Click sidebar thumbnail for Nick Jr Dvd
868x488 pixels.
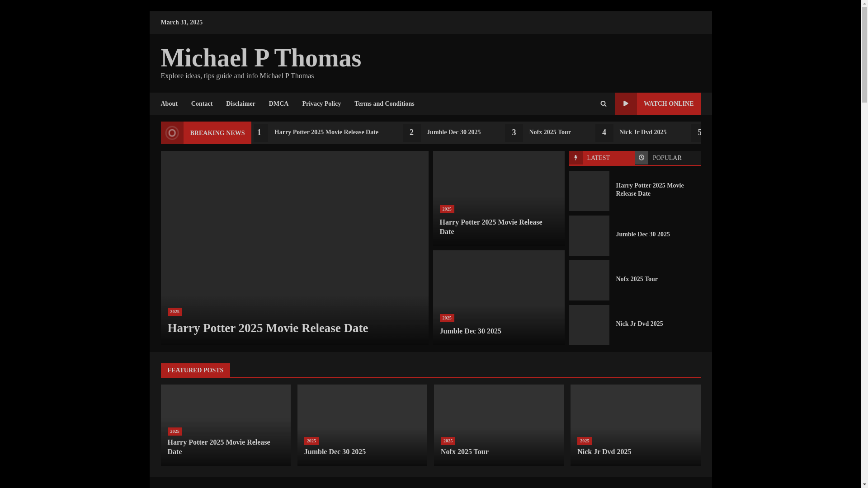pos(589,325)
